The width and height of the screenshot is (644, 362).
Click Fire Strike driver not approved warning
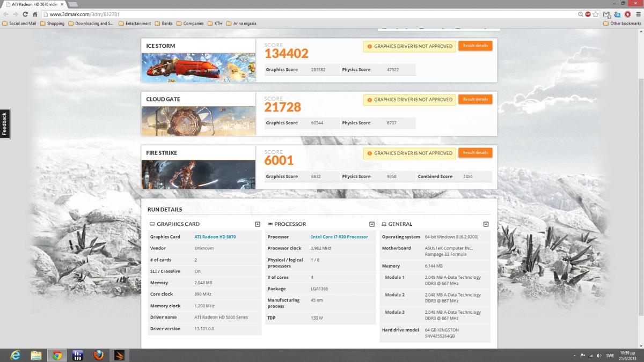pyautogui.click(x=409, y=153)
